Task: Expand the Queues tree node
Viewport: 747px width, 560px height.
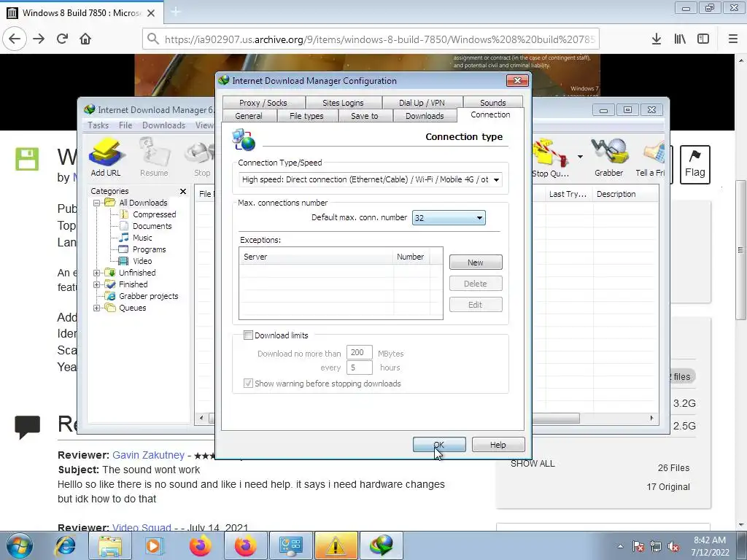Action: click(96, 308)
